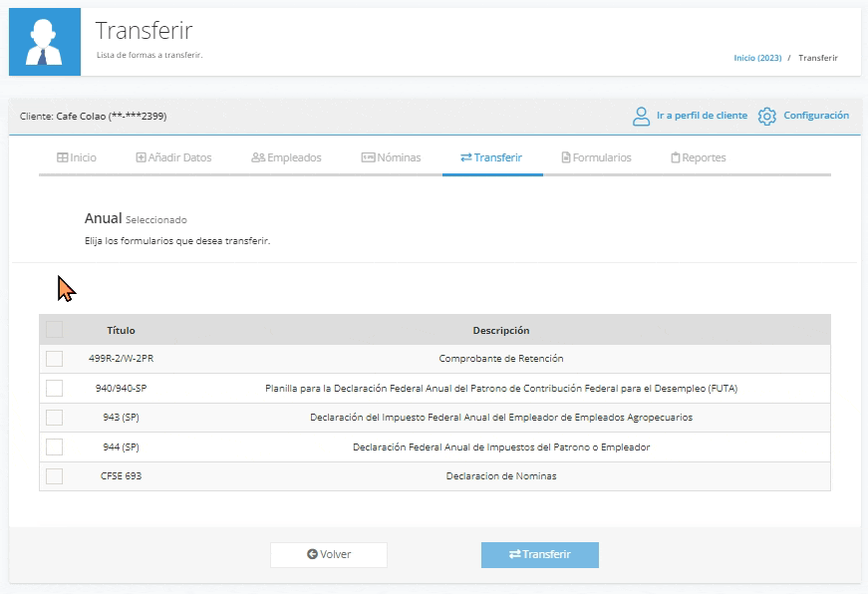This screenshot has width=868, height=594.
Task: Click the blue Transferir button
Action: click(x=540, y=555)
